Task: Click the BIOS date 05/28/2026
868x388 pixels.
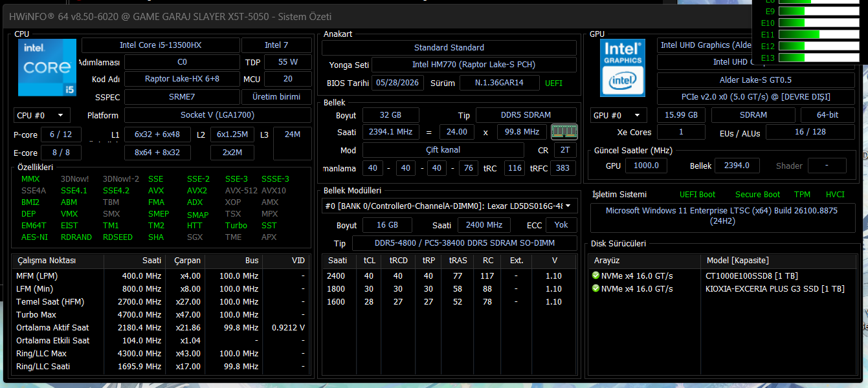Action: (x=398, y=83)
